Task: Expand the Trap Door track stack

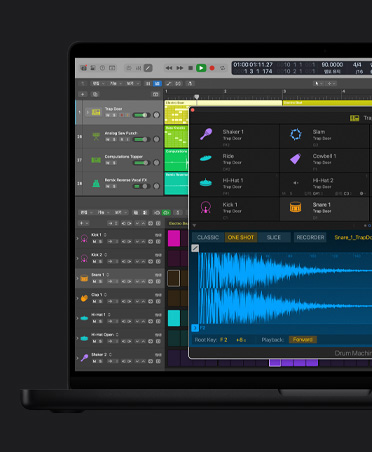Action: 87,112
